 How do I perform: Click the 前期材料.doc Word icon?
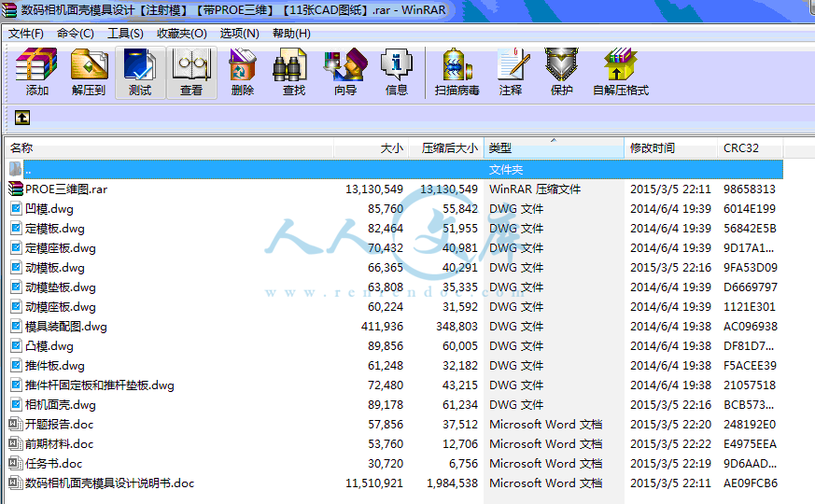(16, 443)
